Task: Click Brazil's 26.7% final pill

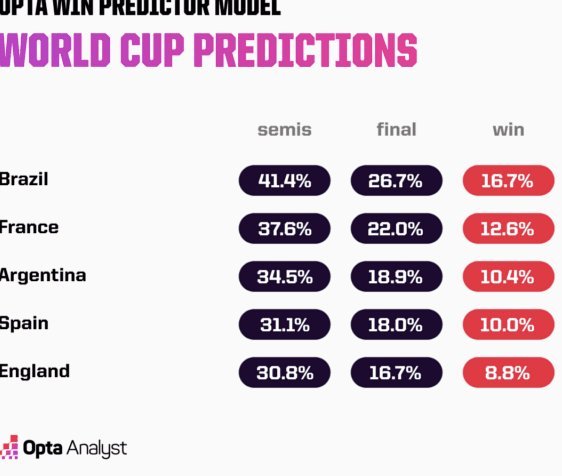Action: tap(396, 180)
